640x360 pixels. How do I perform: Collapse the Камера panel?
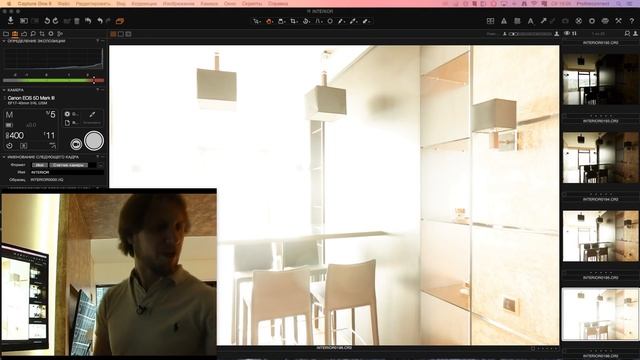coord(4,90)
